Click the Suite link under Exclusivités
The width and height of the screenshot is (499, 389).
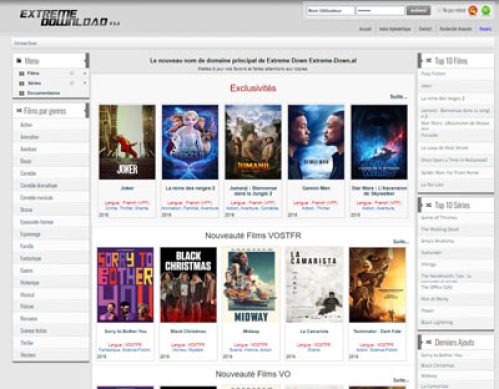pyautogui.click(x=399, y=97)
